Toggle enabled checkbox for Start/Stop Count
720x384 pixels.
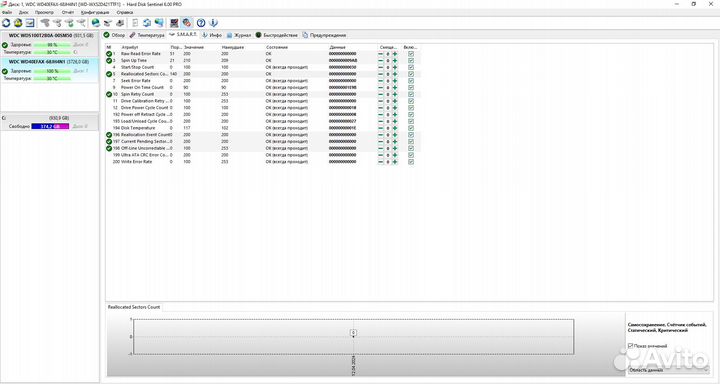click(x=411, y=67)
